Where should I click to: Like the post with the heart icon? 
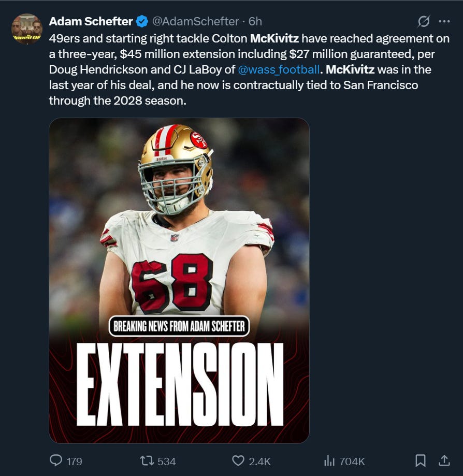point(238,460)
